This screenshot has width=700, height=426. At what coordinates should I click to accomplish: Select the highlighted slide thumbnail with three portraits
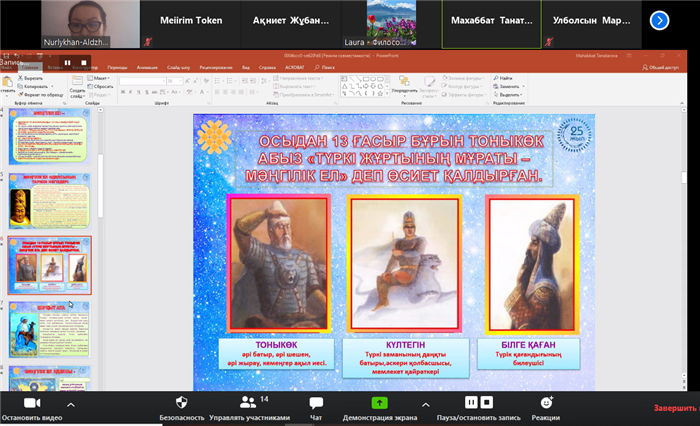pyautogui.click(x=50, y=265)
